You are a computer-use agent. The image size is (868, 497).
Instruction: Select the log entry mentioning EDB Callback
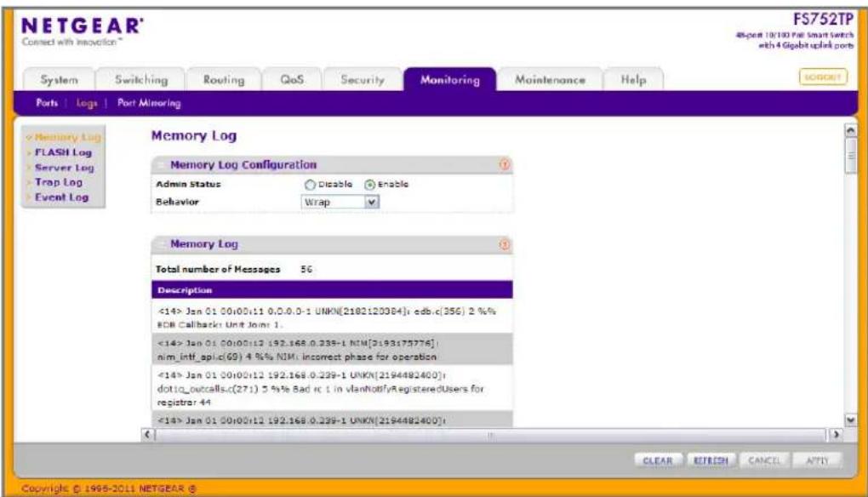[332, 317]
